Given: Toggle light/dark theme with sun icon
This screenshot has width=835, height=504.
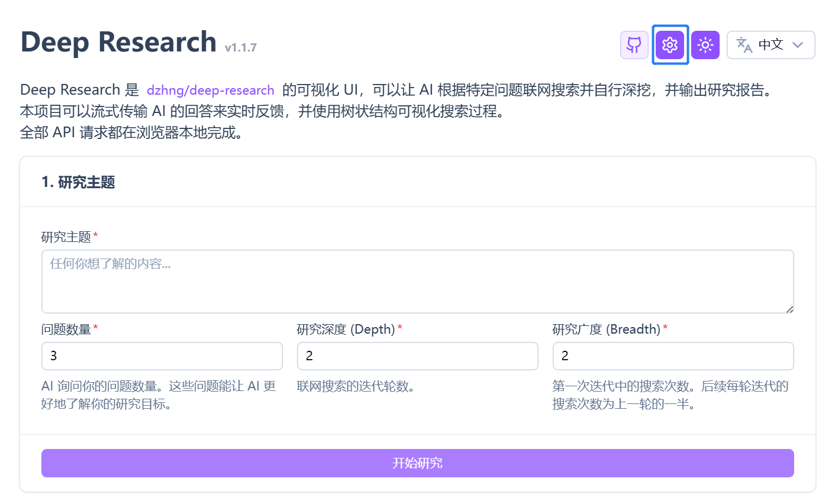Looking at the screenshot, I should click(705, 45).
